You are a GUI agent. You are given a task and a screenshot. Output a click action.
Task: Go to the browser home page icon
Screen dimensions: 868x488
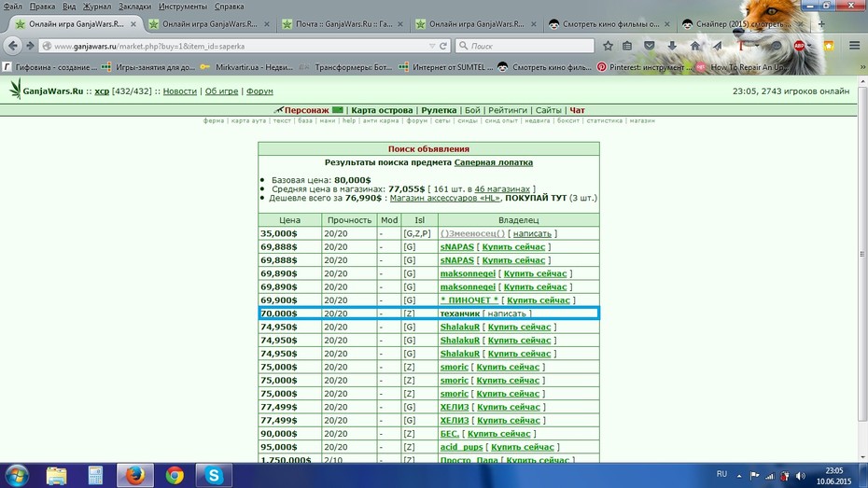click(694, 46)
